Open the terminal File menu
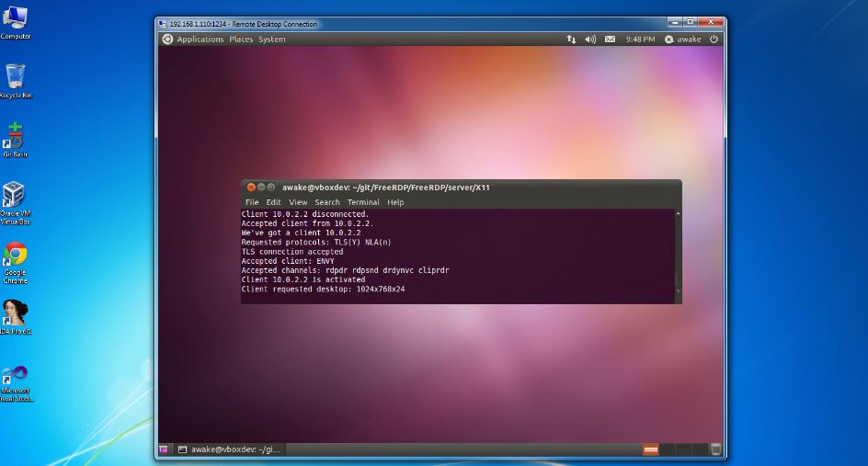 click(x=252, y=202)
